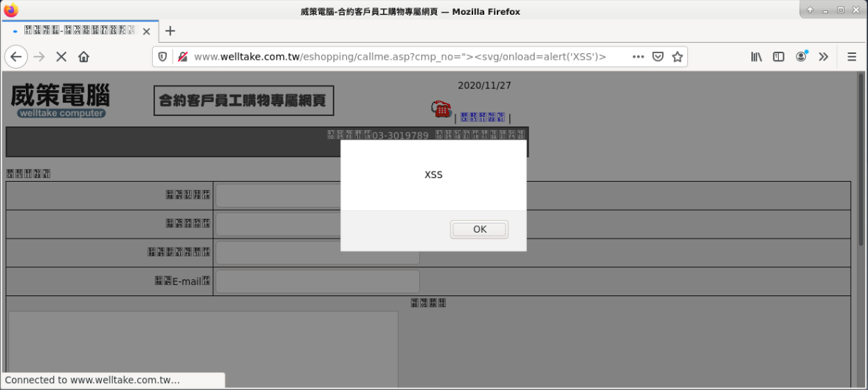Open the Library toolbar icon
This screenshot has height=390, width=868.
757,56
